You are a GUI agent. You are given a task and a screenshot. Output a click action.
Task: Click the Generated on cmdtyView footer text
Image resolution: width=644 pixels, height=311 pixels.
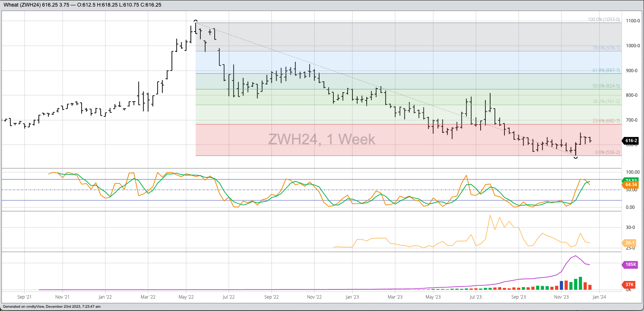(52, 307)
